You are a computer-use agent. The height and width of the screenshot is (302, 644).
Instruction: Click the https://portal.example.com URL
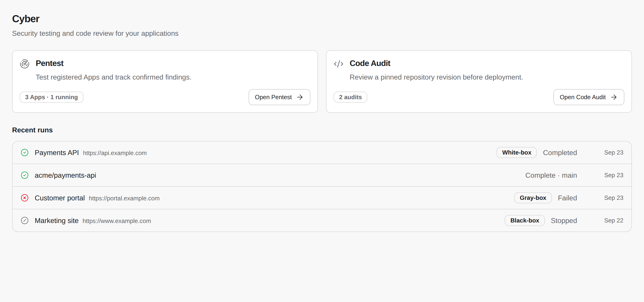[124, 198]
